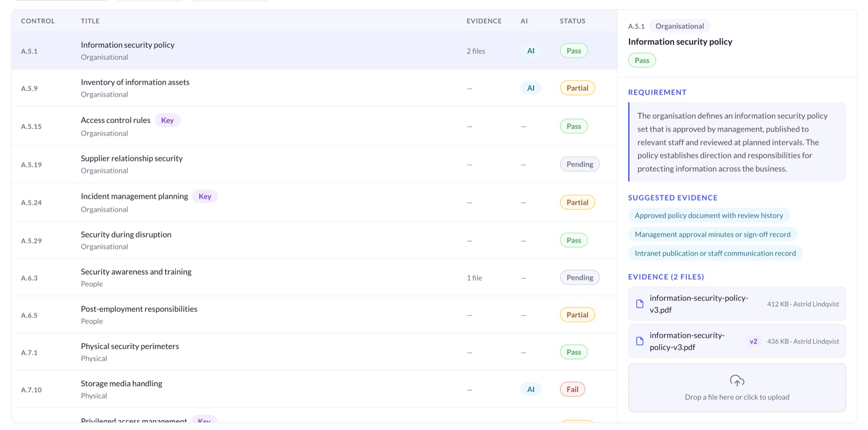
Task: Open Security during disruption control
Action: point(314,240)
